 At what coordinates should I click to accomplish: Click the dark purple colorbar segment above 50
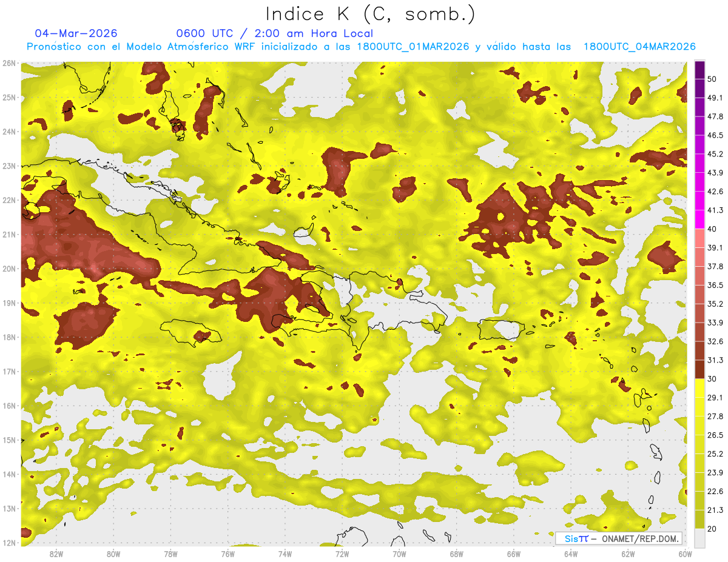[700, 70]
